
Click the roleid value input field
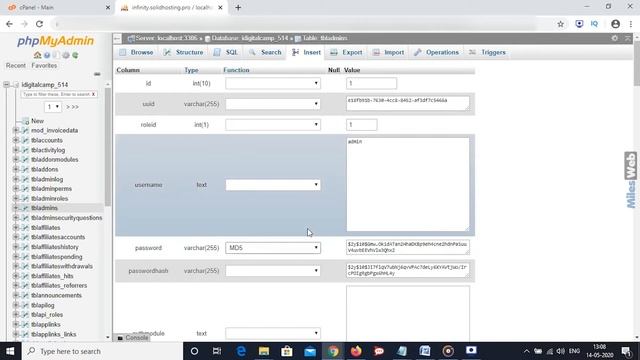(362, 124)
